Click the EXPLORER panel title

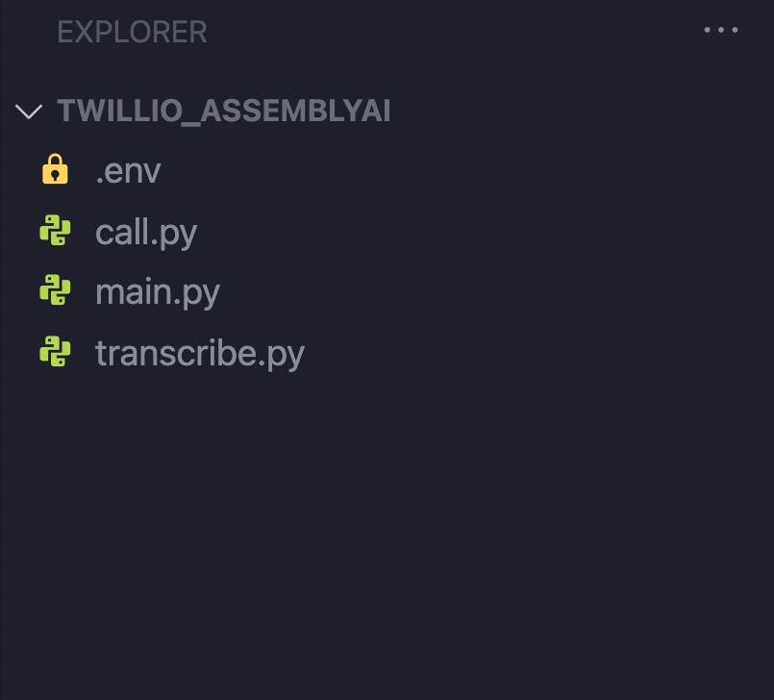pyautogui.click(x=132, y=32)
